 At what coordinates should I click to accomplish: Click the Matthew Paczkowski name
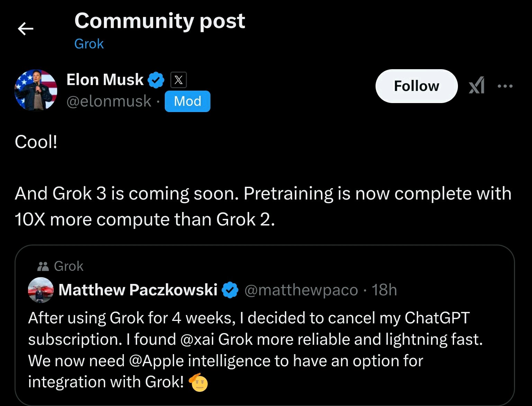tap(138, 290)
